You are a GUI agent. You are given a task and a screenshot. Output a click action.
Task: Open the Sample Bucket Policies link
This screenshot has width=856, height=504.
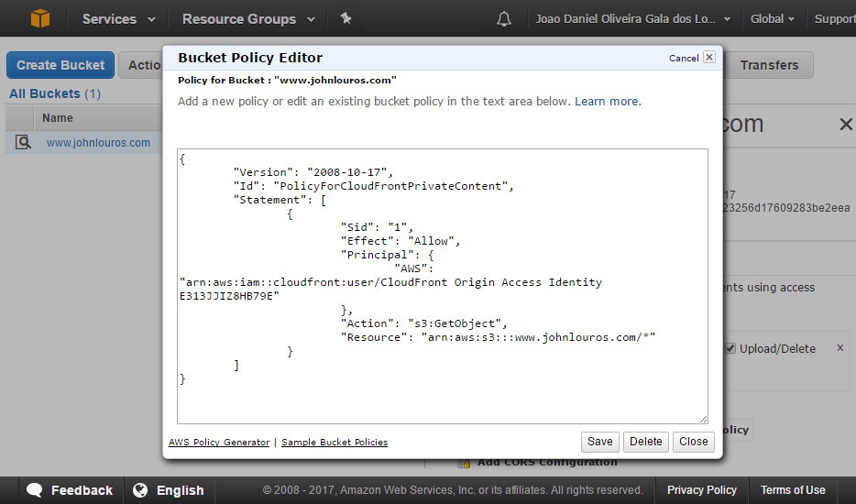pyautogui.click(x=335, y=443)
